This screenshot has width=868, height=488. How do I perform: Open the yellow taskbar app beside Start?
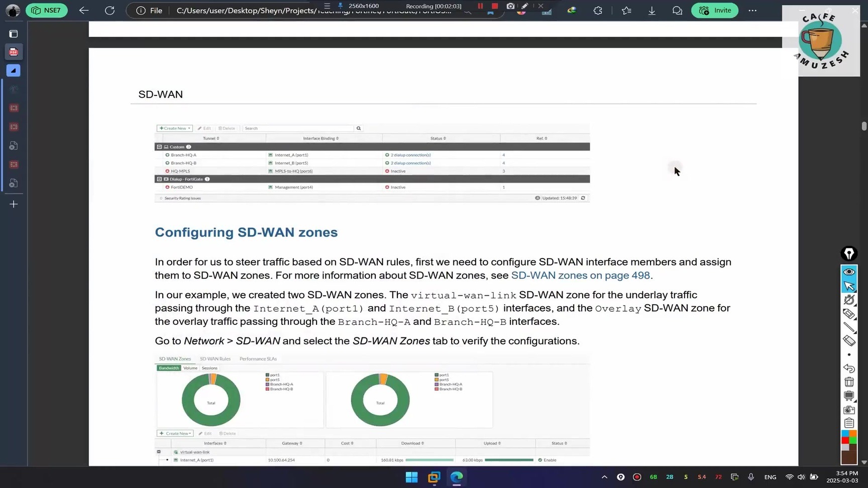[x=434, y=477]
